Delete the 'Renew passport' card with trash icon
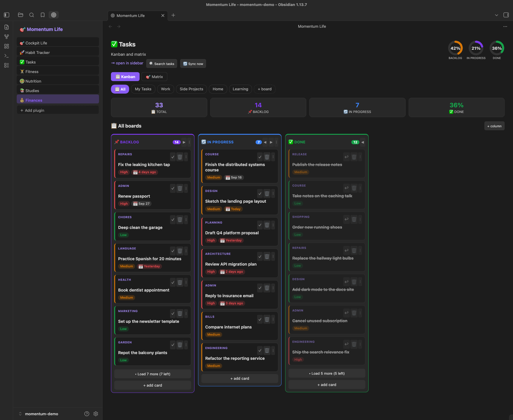 click(180, 188)
